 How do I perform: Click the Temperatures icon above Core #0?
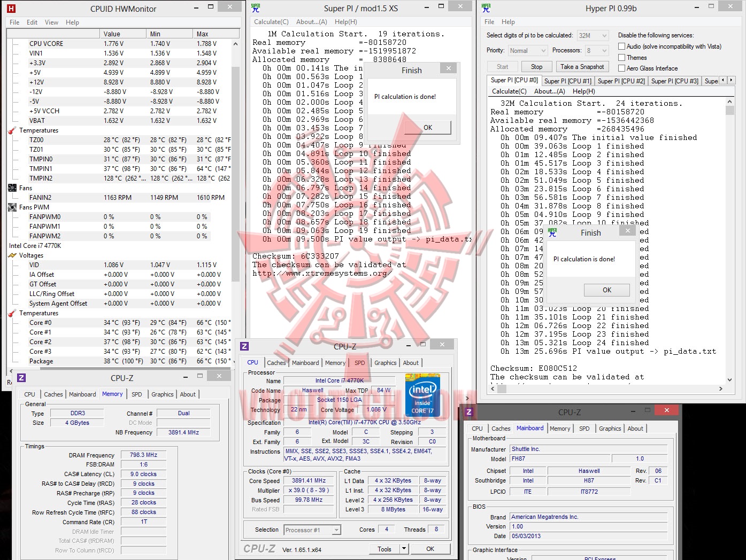12,313
